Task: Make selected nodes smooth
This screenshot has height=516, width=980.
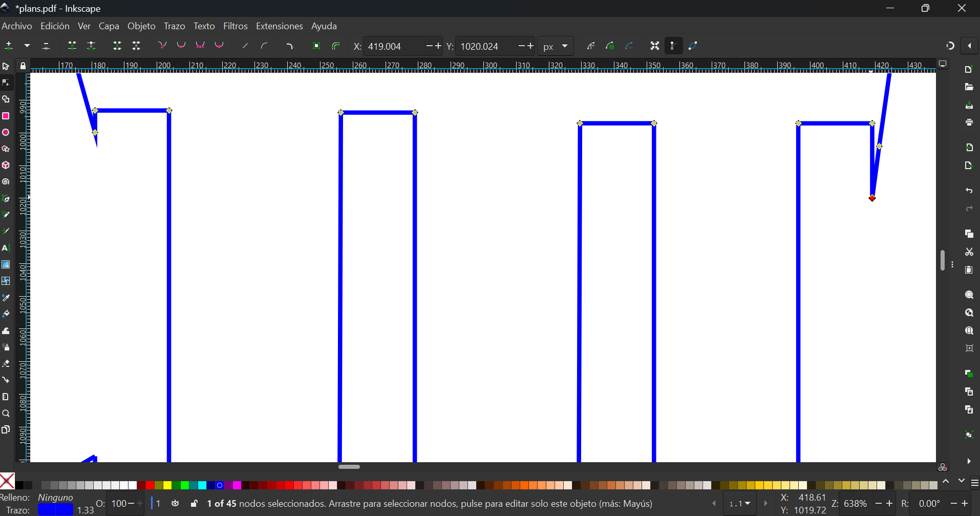Action: [181, 46]
